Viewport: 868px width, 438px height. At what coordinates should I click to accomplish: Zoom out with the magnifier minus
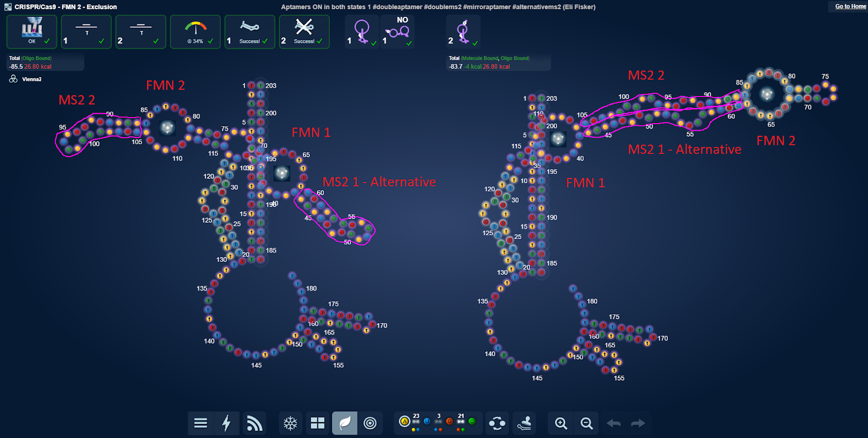click(586, 423)
